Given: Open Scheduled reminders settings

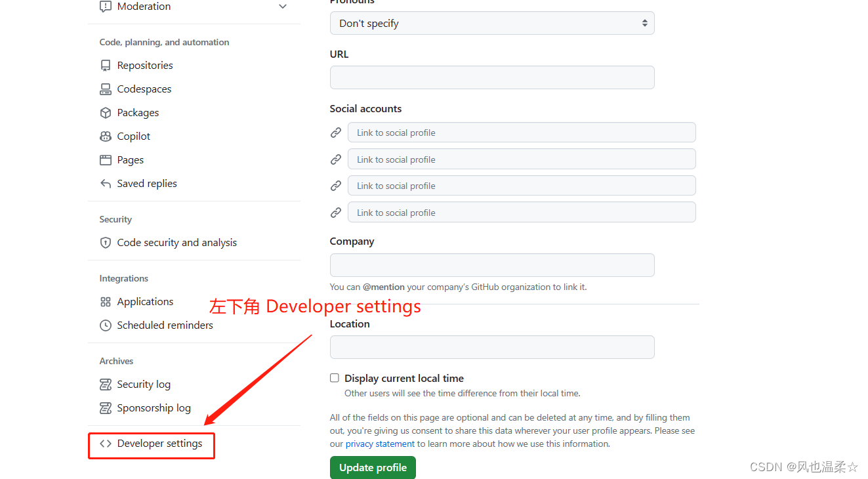Looking at the screenshot, I should click(x=165, y=325).
